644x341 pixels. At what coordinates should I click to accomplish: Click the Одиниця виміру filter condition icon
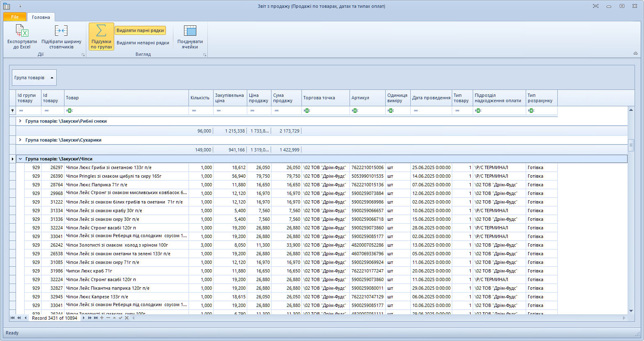tap(390, 110)
